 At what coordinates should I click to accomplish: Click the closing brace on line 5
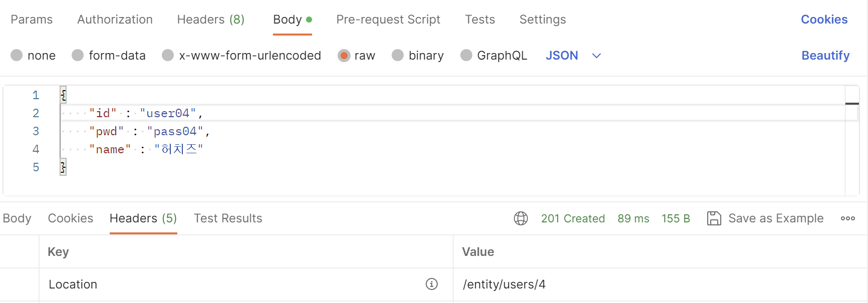[63, 167]
